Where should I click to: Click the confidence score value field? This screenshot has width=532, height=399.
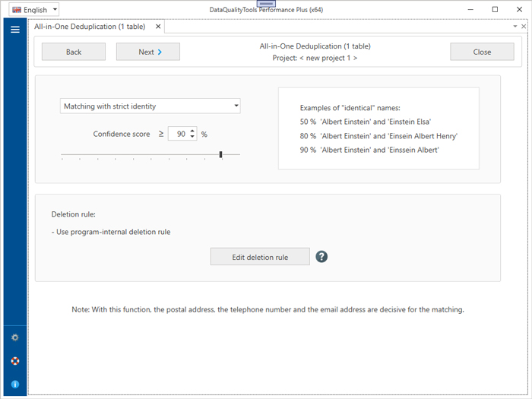[x=179, y=134]
